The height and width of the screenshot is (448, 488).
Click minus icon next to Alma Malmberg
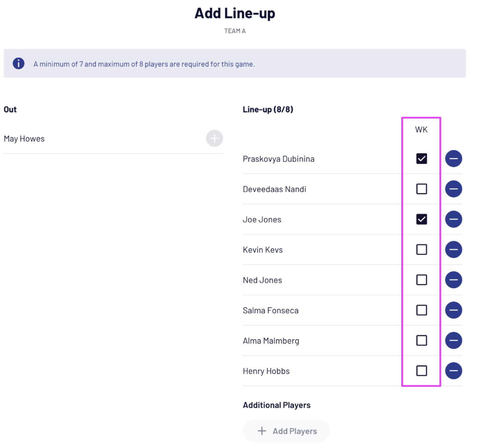coord(453,340)
